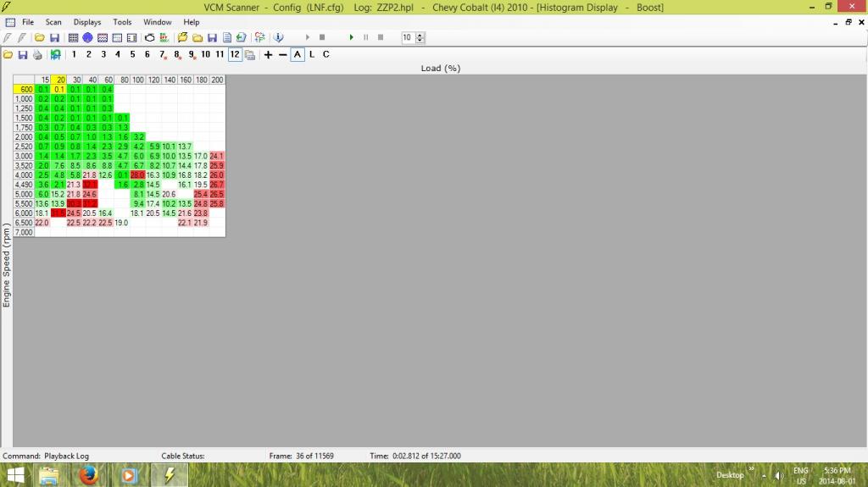Click the red 28.0 histogram cell
This screenshot has width=868, height=487.
click(x=137, y=174)
